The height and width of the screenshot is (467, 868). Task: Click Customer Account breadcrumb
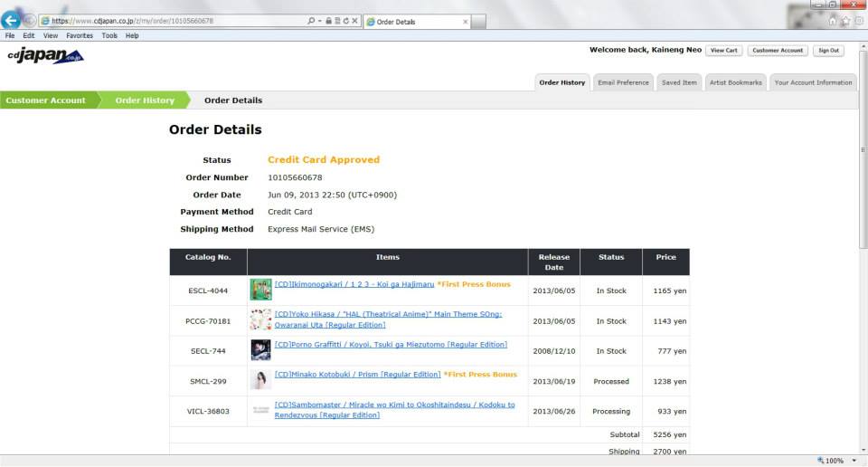click(x=46, y=100)
